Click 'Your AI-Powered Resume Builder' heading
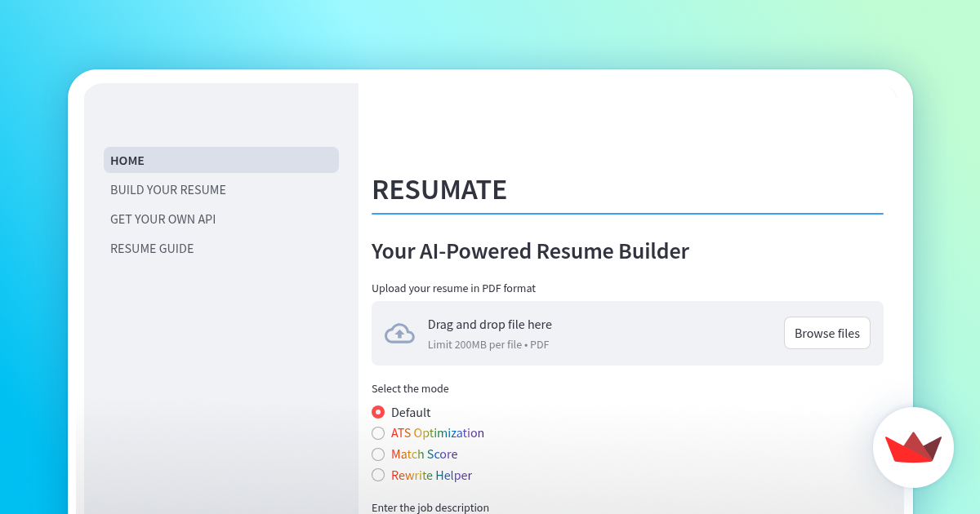The height and width of the screenshot is (514, 980). 530,250
